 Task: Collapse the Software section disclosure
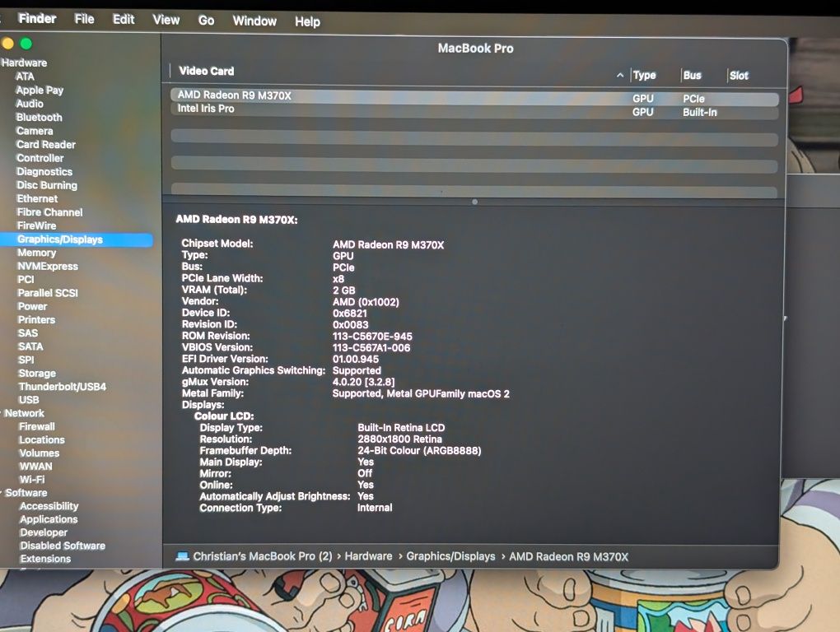2,492
